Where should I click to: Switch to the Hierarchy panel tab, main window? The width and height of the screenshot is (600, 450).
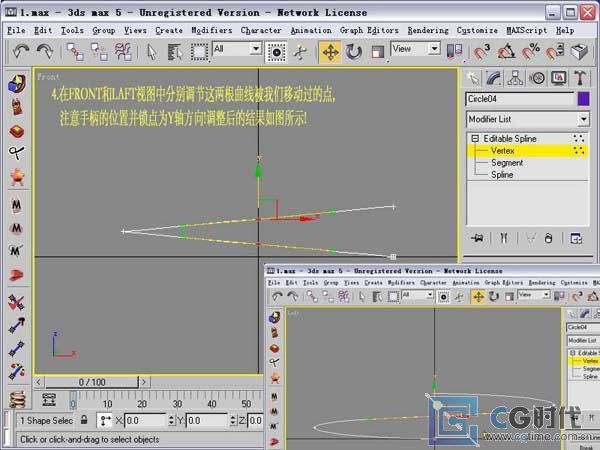pos(515,78)
